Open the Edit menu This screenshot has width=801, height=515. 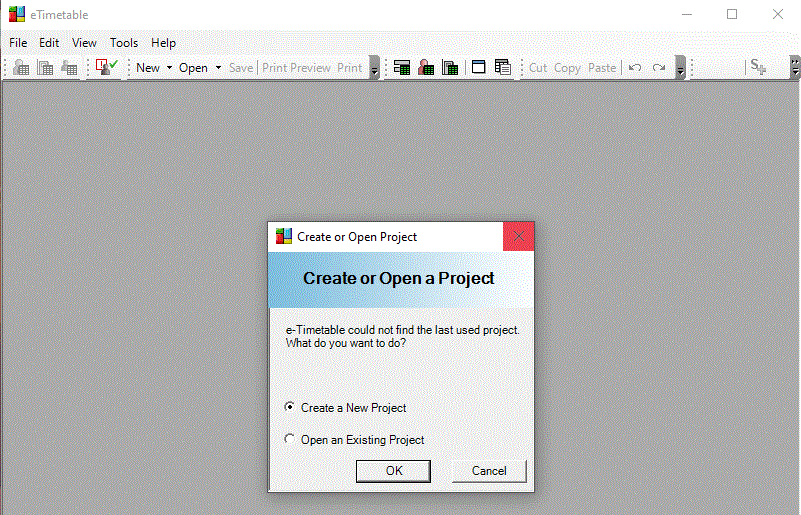[x=49, y=43]
